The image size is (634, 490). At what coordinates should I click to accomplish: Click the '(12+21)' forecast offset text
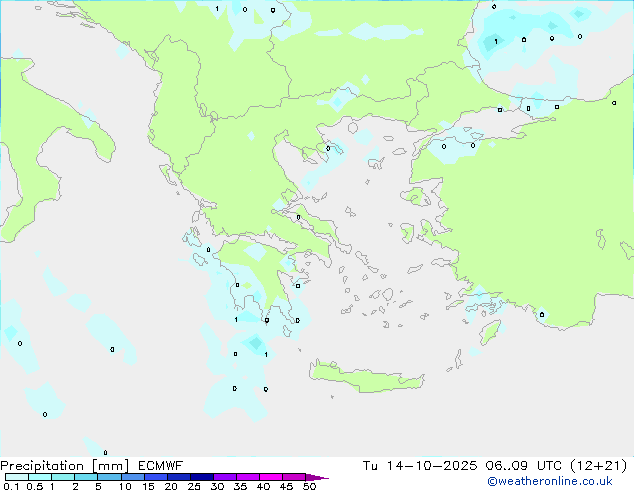click(x=599, y=466)
